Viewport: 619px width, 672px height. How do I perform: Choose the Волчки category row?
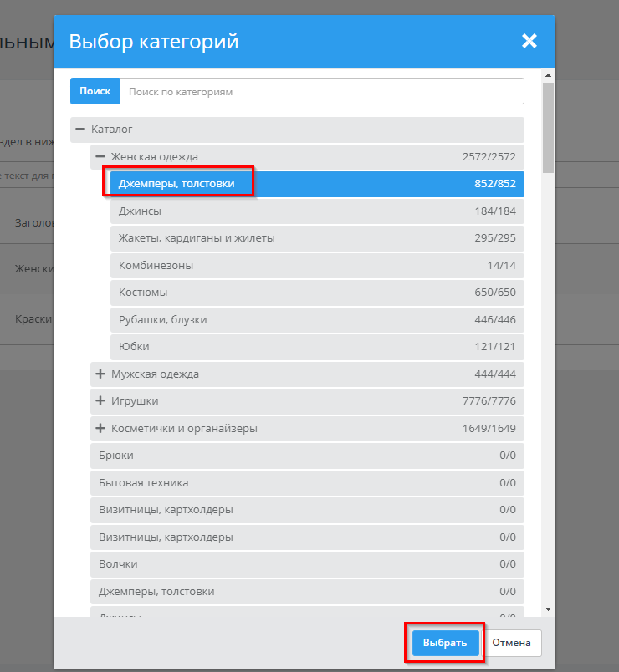pyautogui.click(x=307, y=563)
